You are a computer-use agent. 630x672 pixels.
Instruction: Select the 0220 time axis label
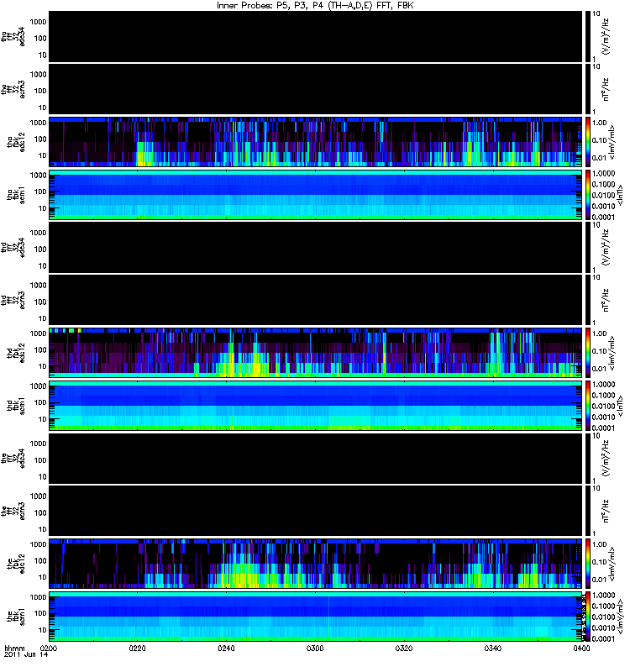tap(137, 648)
